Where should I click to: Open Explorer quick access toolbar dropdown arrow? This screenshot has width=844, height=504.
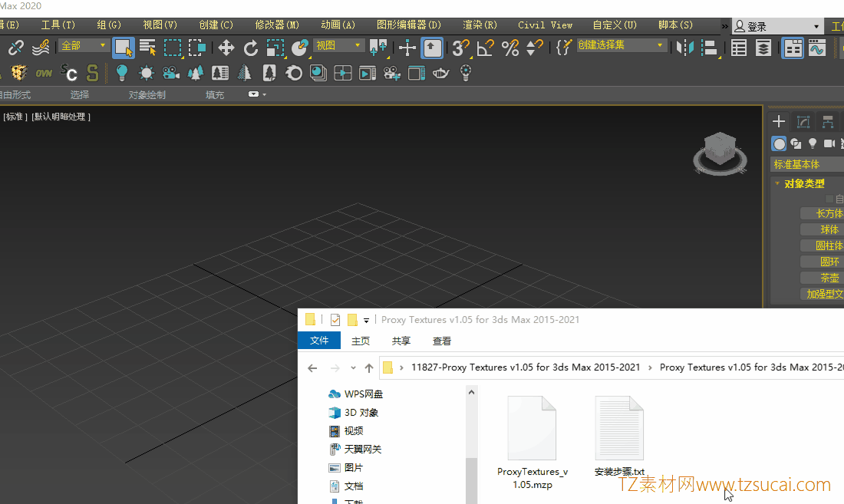tap(366, 320)
